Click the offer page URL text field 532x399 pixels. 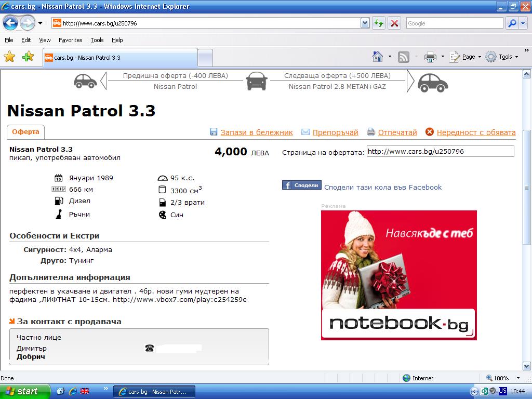pos(441,151)
